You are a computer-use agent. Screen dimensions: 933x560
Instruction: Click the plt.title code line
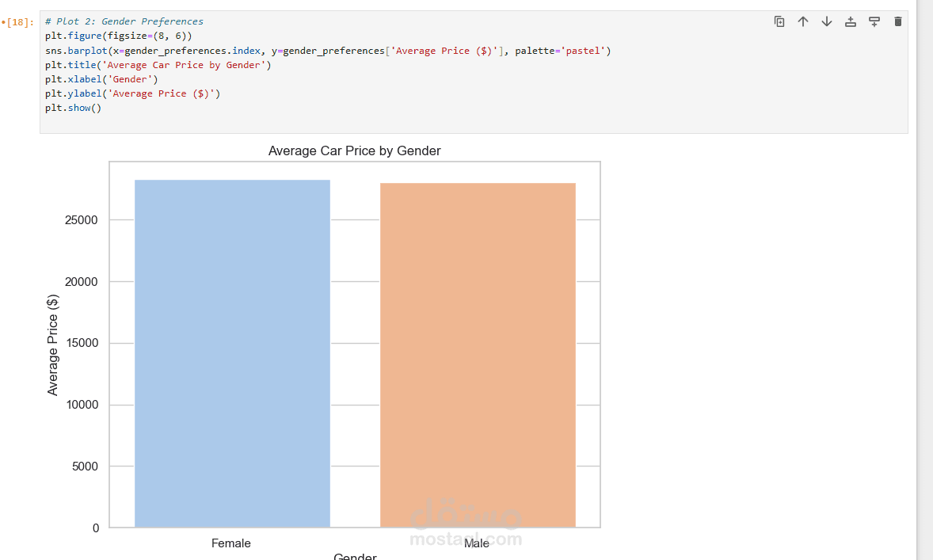(158, 65)
